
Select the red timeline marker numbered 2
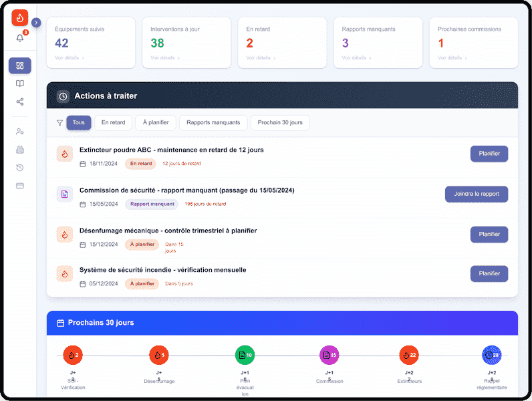coord(73,355)
